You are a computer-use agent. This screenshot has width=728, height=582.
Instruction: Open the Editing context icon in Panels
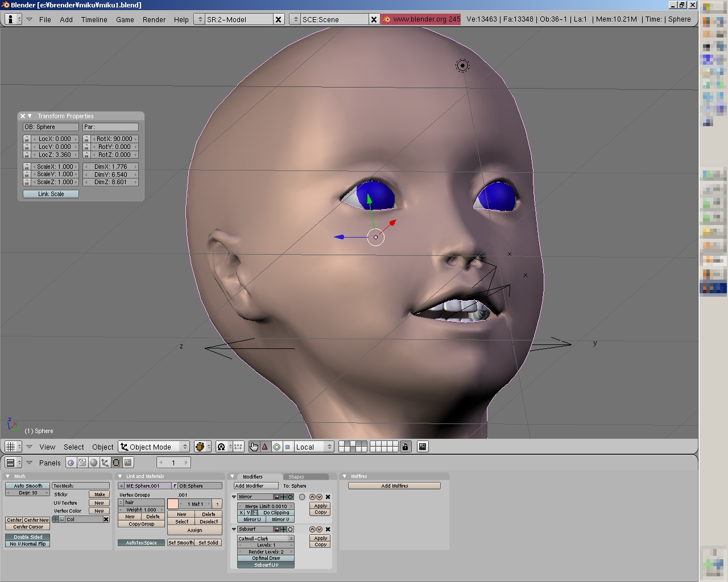[x=117, y=463]
